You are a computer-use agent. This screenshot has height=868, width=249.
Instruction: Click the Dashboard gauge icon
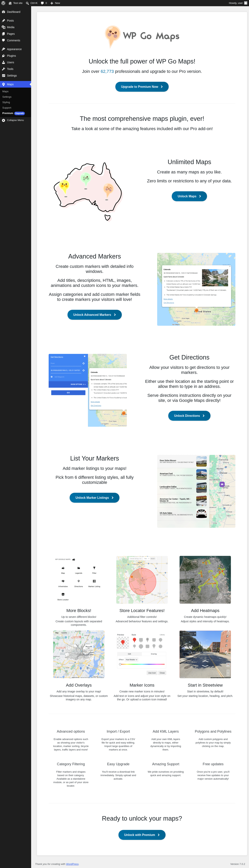point(3,12)
